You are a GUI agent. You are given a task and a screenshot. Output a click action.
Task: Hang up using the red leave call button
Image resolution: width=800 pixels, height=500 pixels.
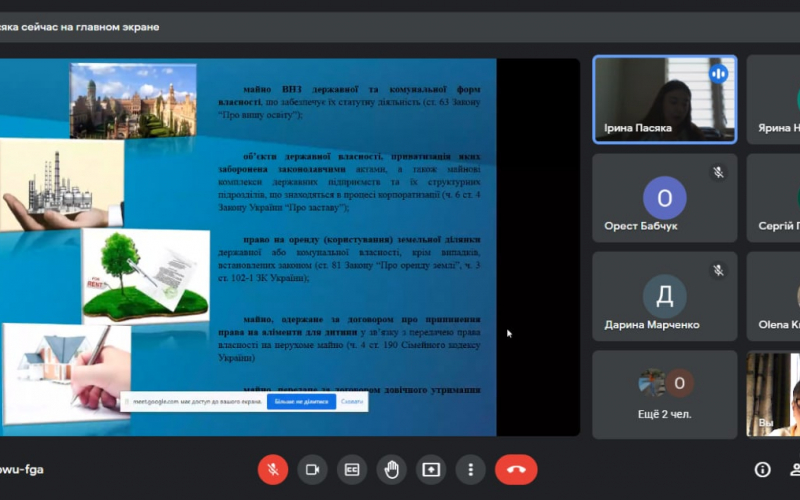tap(516, 469)
